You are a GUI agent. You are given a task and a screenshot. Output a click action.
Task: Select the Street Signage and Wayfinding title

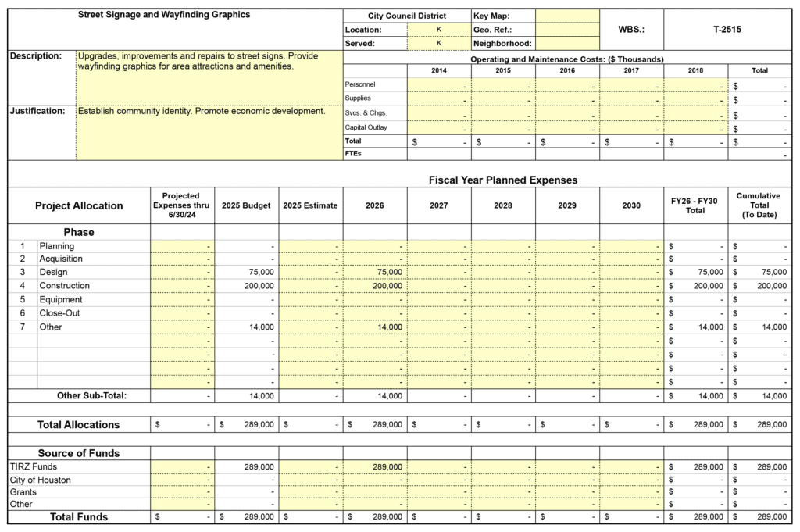tap(164, 15)
